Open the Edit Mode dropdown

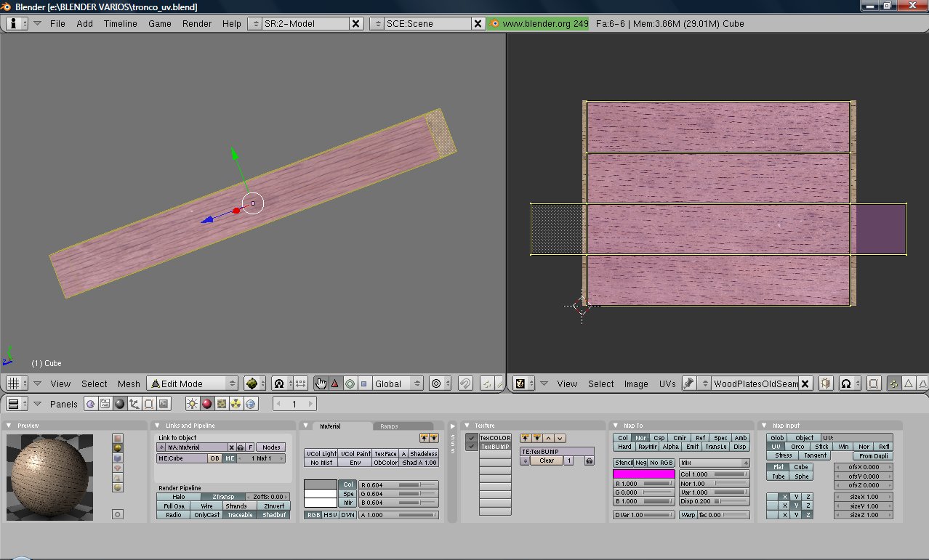192,384
